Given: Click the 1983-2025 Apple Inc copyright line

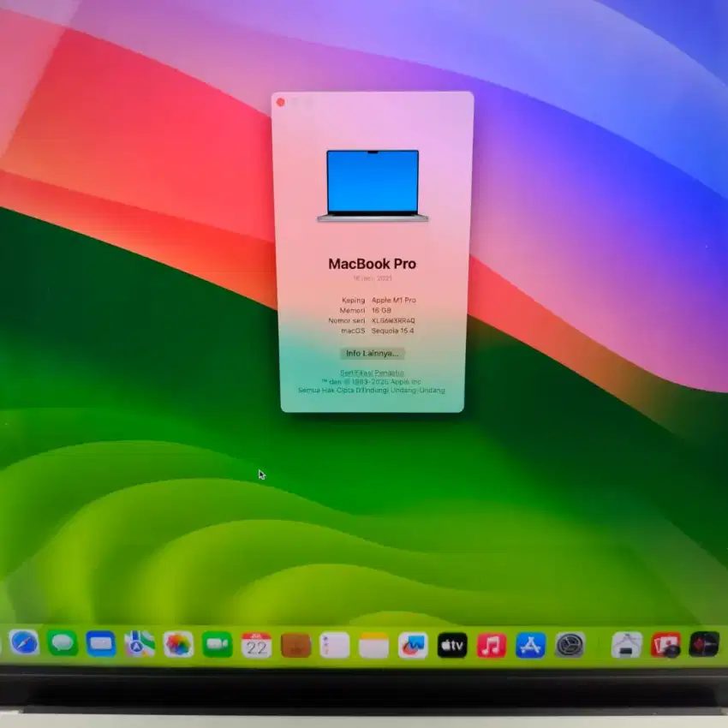Looking at the screenshot, I should point(372,382).
